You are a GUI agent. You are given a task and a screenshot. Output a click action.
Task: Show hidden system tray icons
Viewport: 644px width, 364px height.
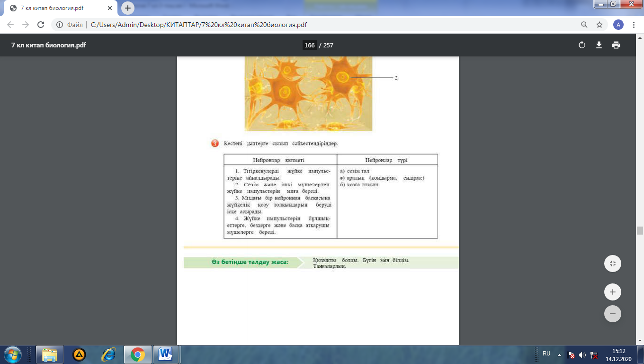pos(559,355)
